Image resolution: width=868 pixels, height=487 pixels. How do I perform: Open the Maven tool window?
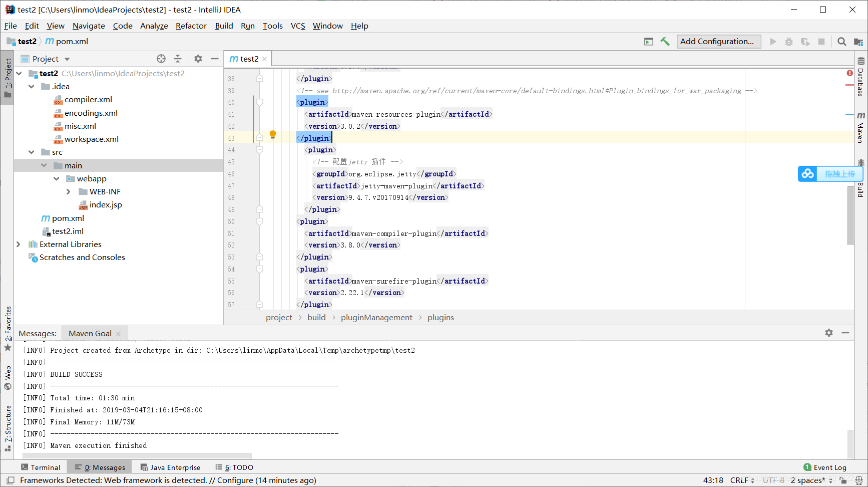click(860, 127)
